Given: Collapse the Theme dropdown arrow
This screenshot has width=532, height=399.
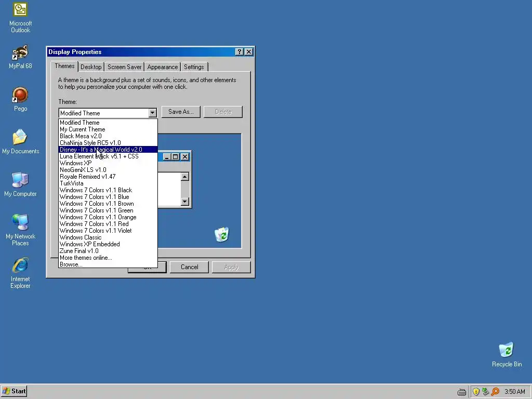Looking at the screenshot, I should pyautogui.click(x=152, y=113).
